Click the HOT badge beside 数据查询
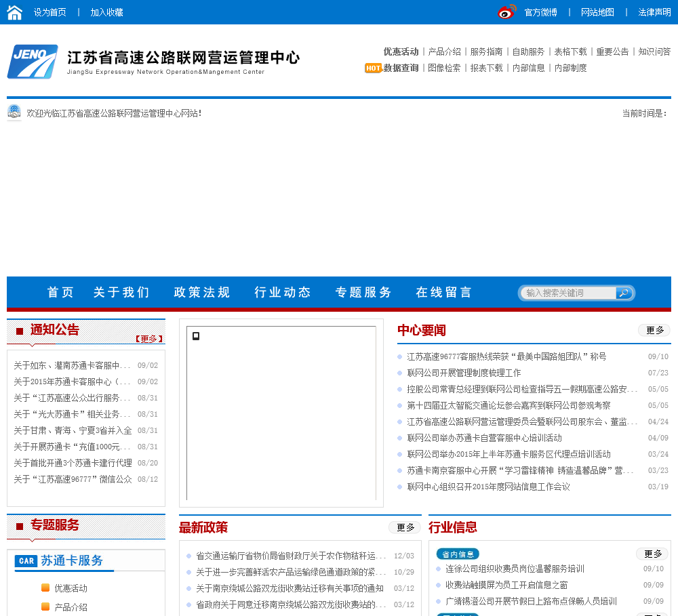Screen dimensions: 678x616 373,68
